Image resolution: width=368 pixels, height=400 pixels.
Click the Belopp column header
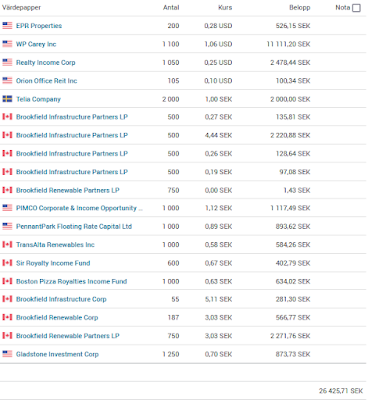click(x=300, y=8)
